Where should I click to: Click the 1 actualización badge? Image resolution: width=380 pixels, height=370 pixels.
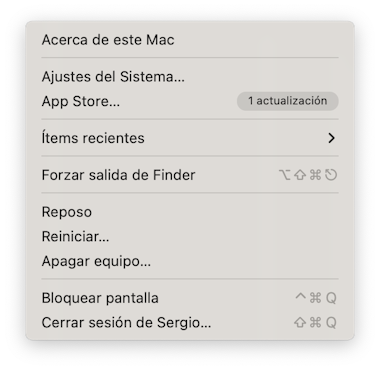(288, 101)
